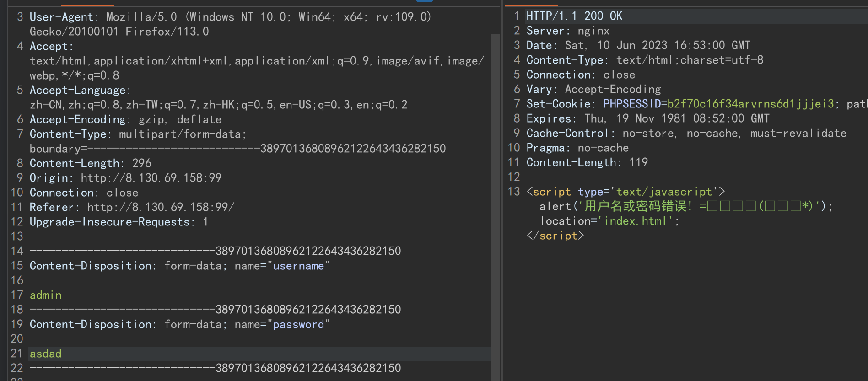Image resolution: width=868 pixels, height=381 pixels.
Task: Click the Accept-Language header in request
Action: [x=81, y=90]
